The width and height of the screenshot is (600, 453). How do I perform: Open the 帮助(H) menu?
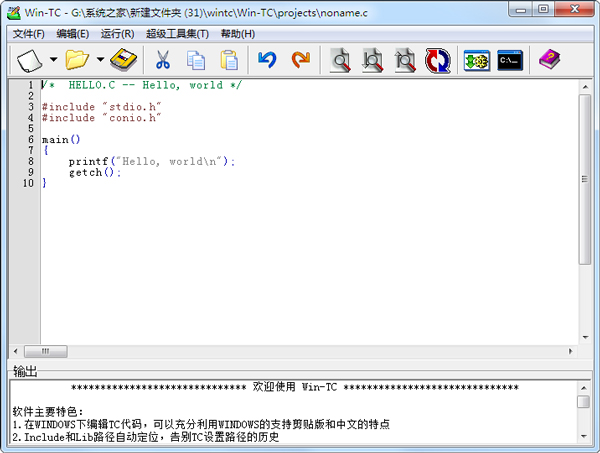click(236, 34)
